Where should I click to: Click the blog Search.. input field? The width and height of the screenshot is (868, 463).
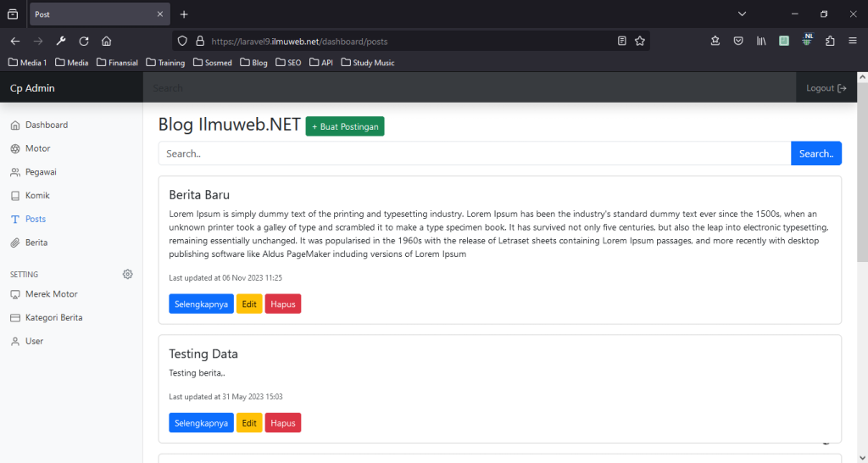474,153
